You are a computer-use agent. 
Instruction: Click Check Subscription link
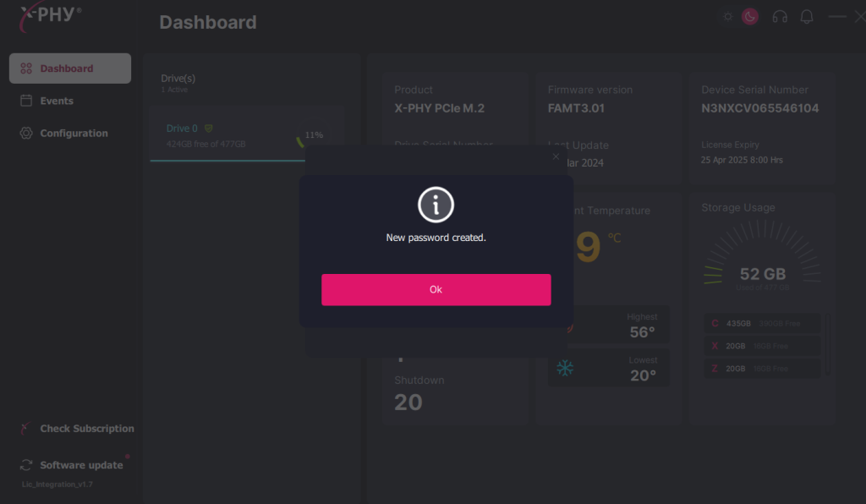[x=86, y=429]
